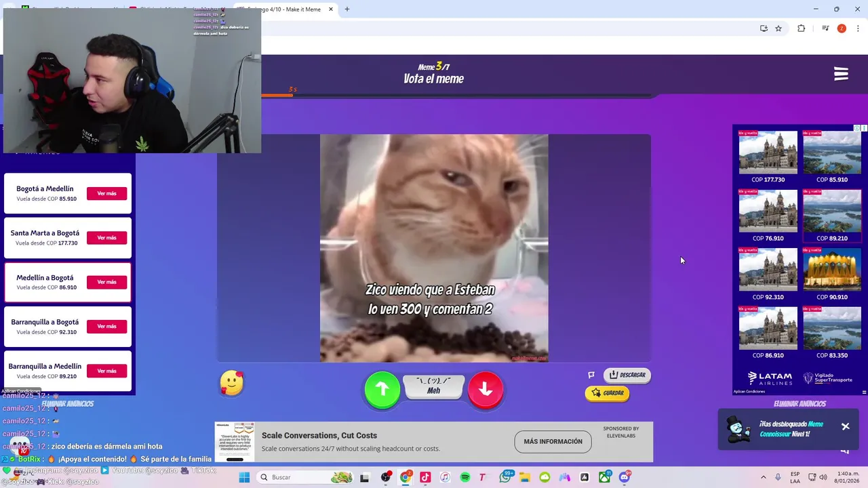Open TikTok from the taskbar
The height and width of the screenshot is (488, 868).
pos(425,477)
